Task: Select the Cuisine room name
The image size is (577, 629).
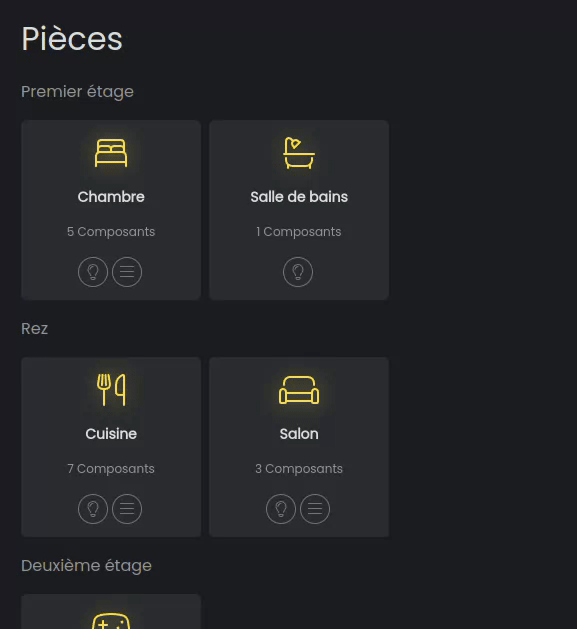Action: (111, 434)
